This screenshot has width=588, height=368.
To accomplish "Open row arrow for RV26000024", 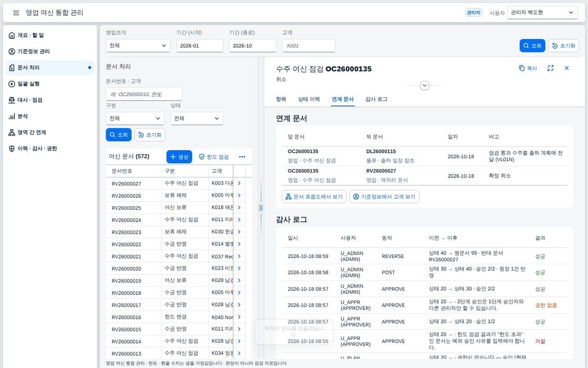I will point(239,220).
